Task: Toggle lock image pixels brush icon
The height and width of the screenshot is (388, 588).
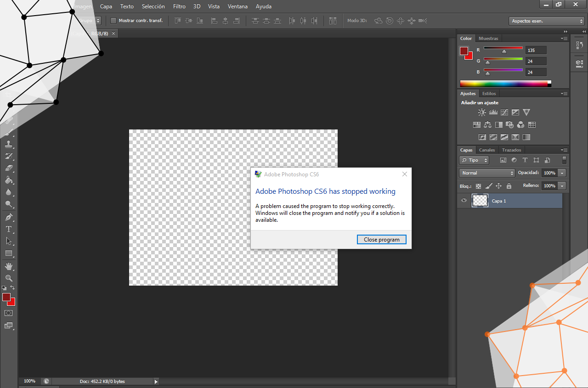Action: tap(488, 186)
